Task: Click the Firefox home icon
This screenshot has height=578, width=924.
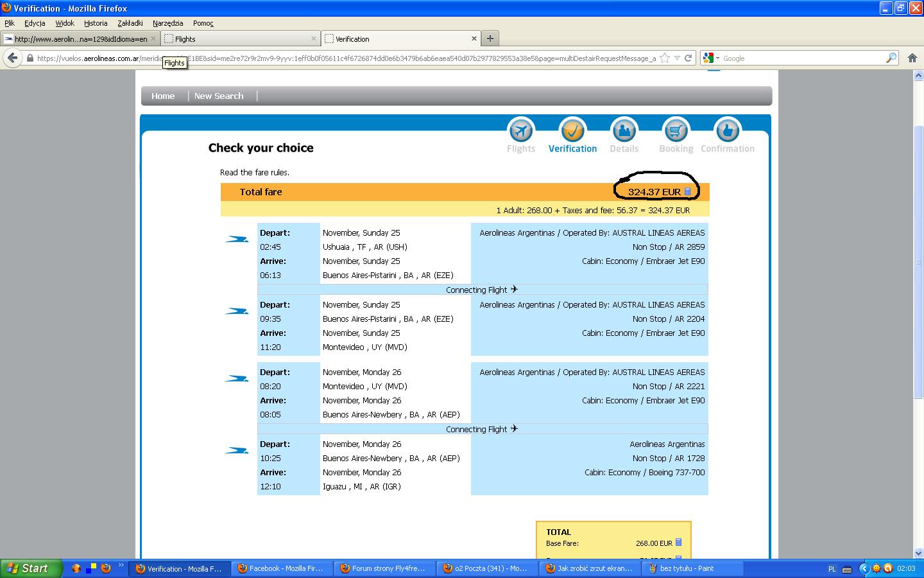Action: 912,58
